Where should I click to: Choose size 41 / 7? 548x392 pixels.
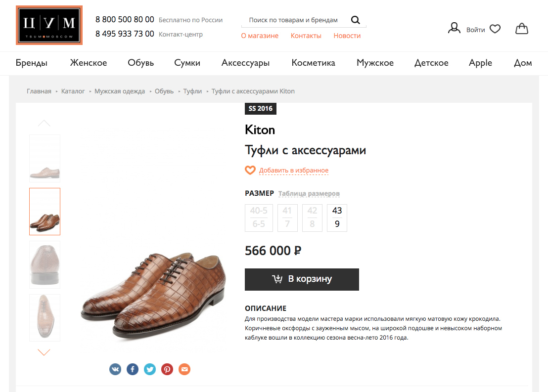coord(287,218)
